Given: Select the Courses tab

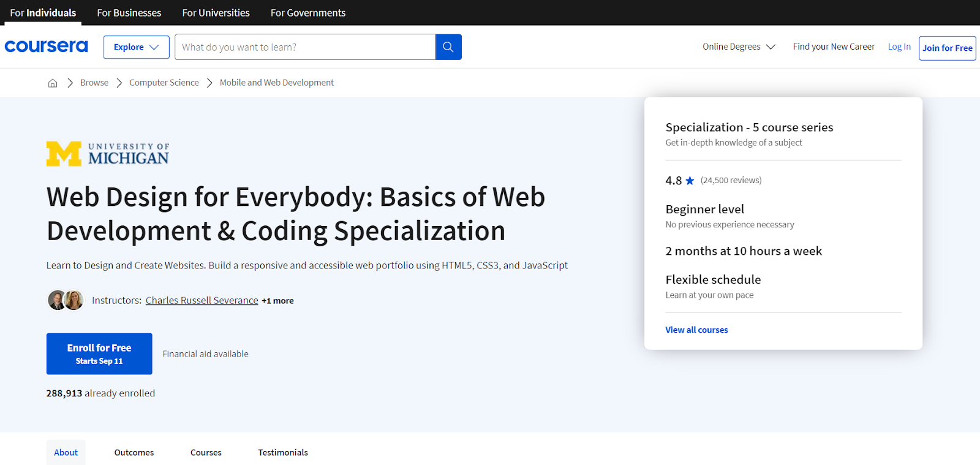Looking at the screenshot, I should point(206,453).
